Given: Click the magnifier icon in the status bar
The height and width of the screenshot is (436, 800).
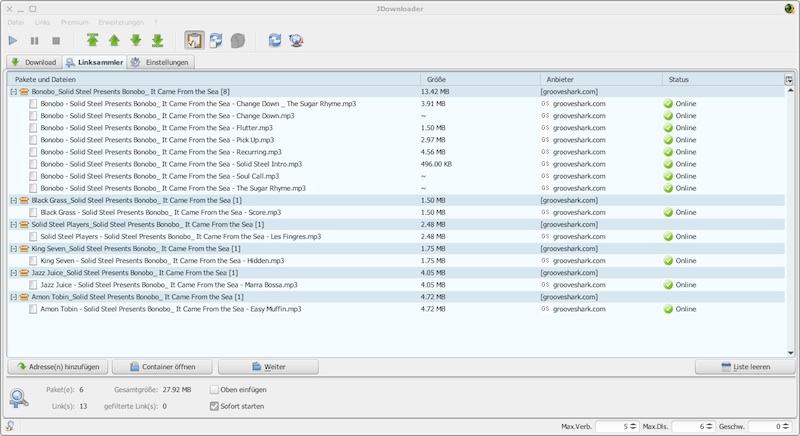Looking at the screenshot, I should pyautogui.click(x=9, y=426).
